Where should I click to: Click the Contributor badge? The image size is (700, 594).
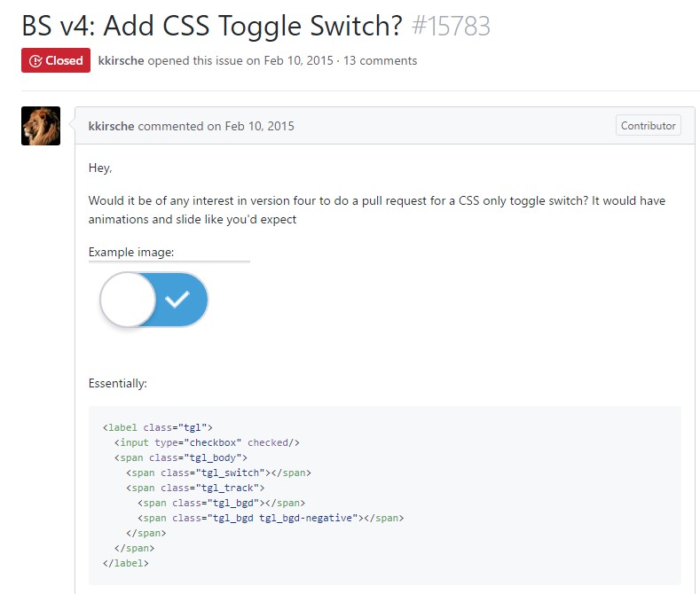coord(648,126)
